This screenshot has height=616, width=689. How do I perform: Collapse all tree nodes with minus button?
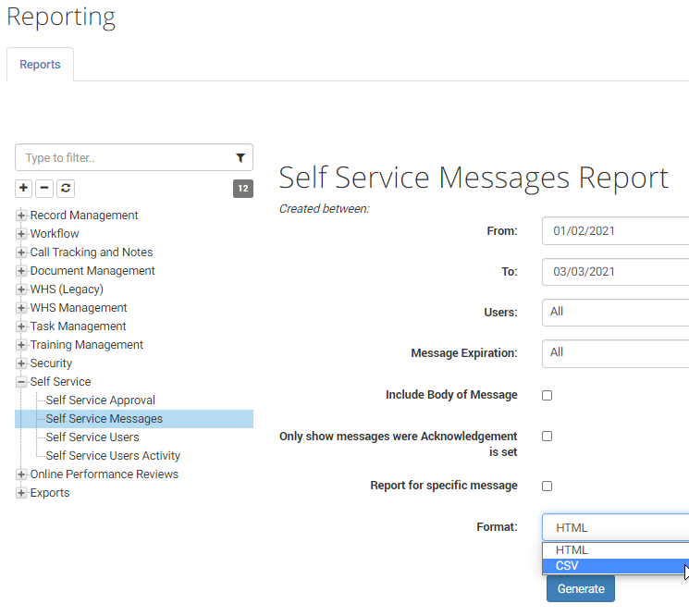coord(44,189)
